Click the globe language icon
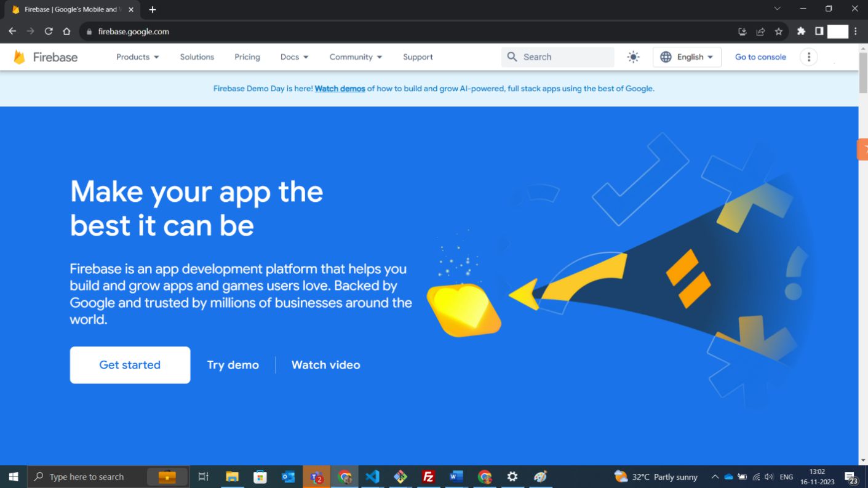This screenshot has height=488, width=868. [666, 57]
